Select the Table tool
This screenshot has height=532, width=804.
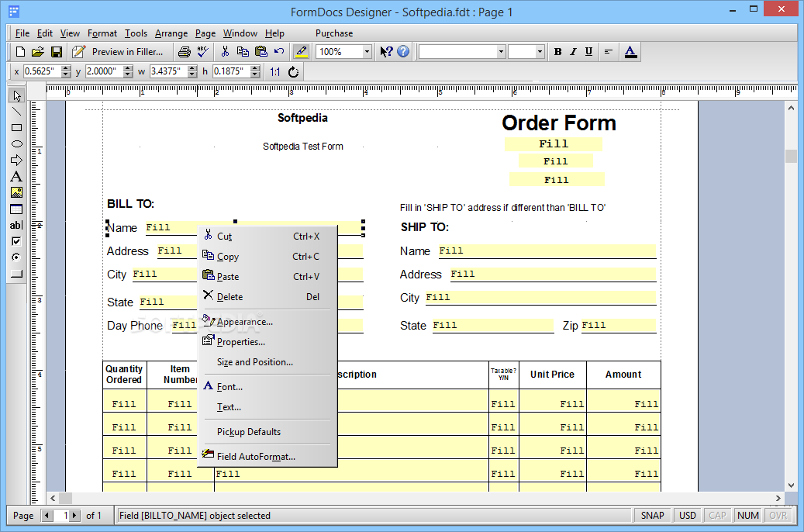[16, 209]
